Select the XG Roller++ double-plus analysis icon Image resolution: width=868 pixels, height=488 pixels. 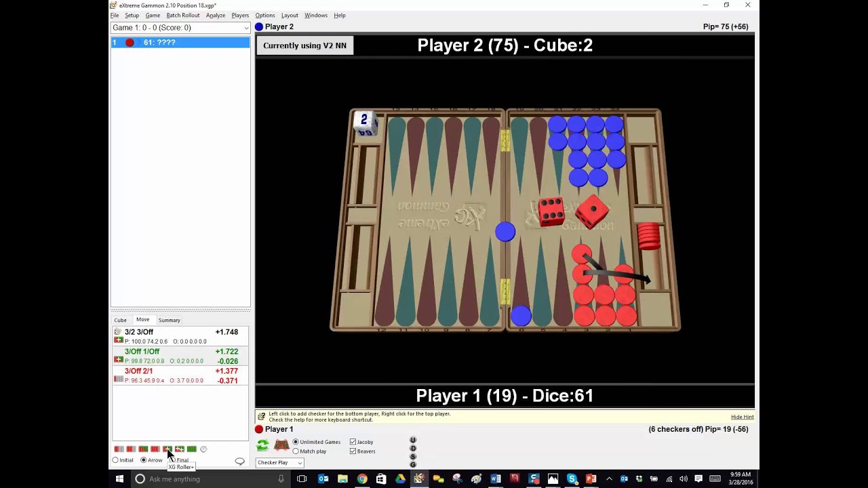(x=180, y=449)
